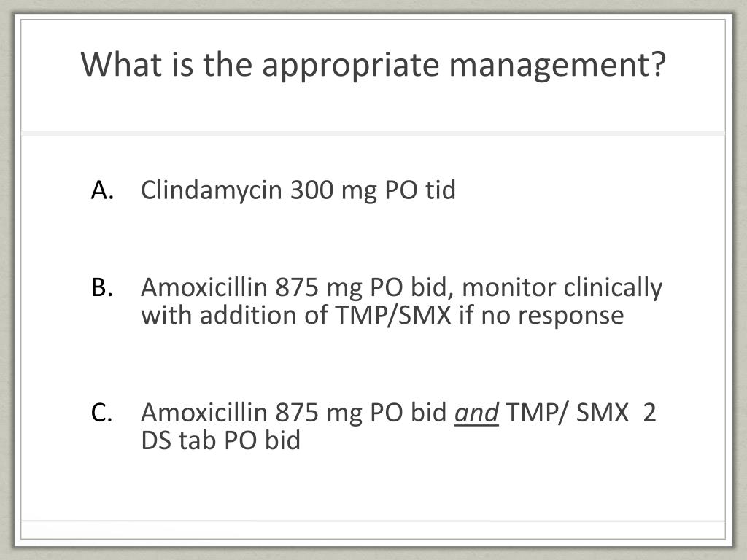Select answer letter C.
Image resolution: width=747 pixels, height=560 pixels.
pos(102,413)
